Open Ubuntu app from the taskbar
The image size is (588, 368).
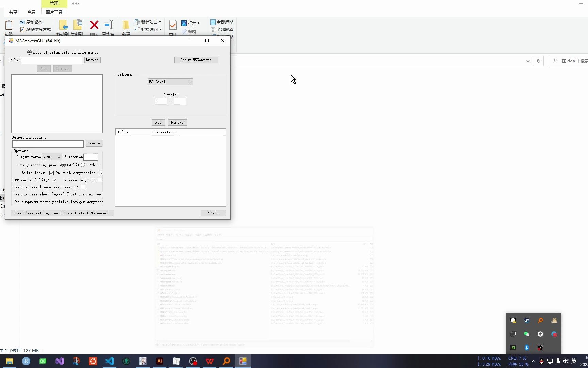tap(93, 361)
